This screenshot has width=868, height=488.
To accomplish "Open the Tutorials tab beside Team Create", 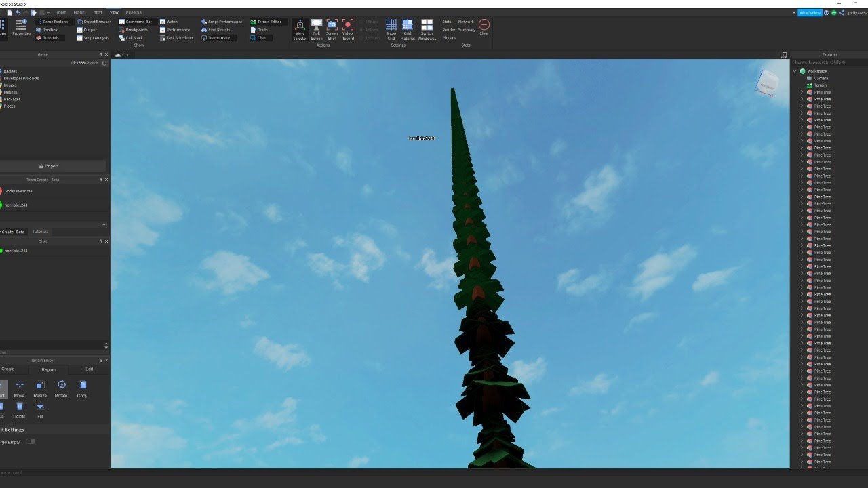I will (41, 232).
